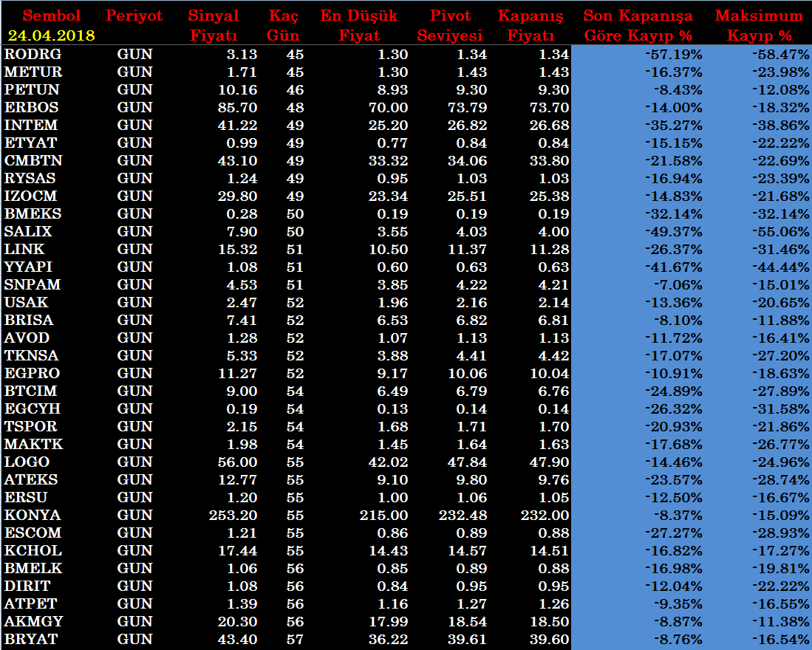Select the ERBOS symbol cell

32,107
